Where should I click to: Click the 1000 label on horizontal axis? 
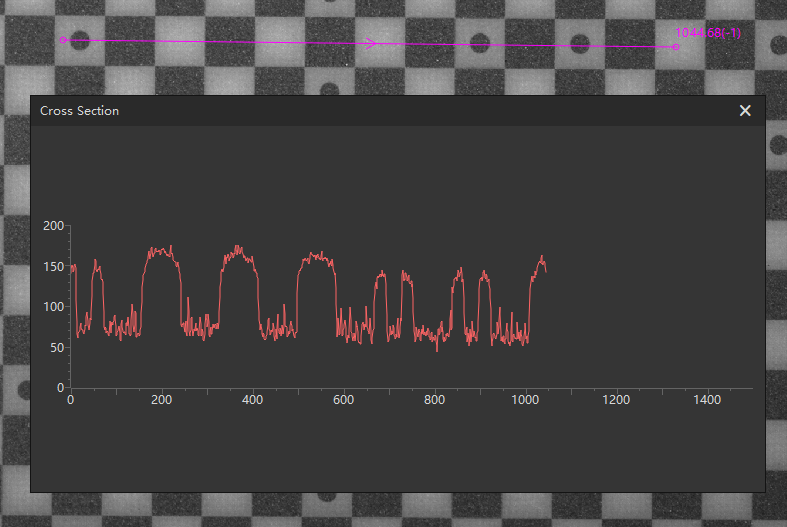pyautogui.click(x=525, y=400)
